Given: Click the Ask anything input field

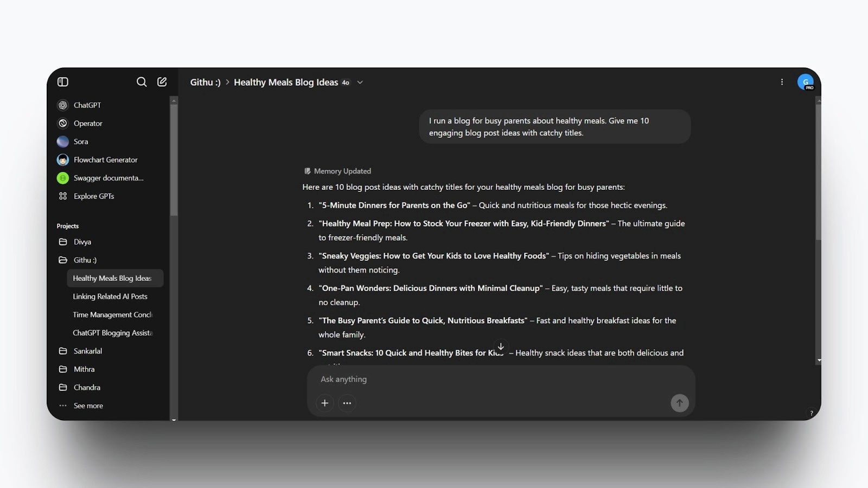Looking at the screenshot, I should click(501, 379).
